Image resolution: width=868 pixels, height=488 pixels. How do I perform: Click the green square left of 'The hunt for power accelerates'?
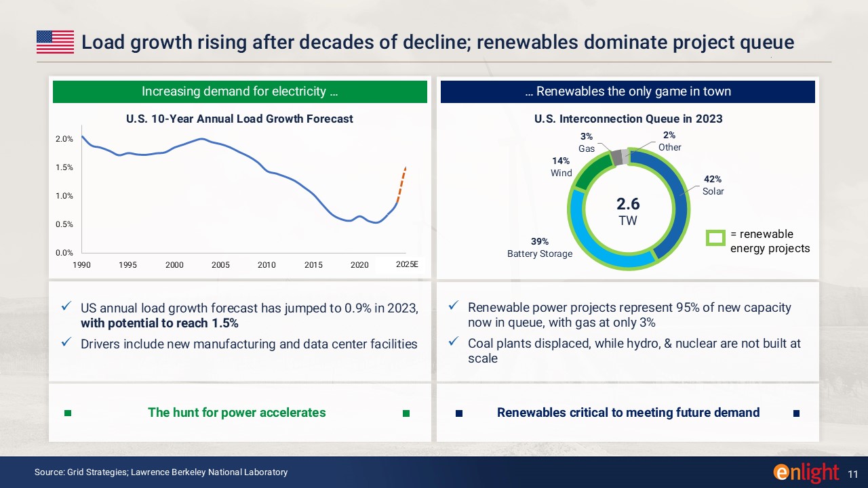click(67, 413)
